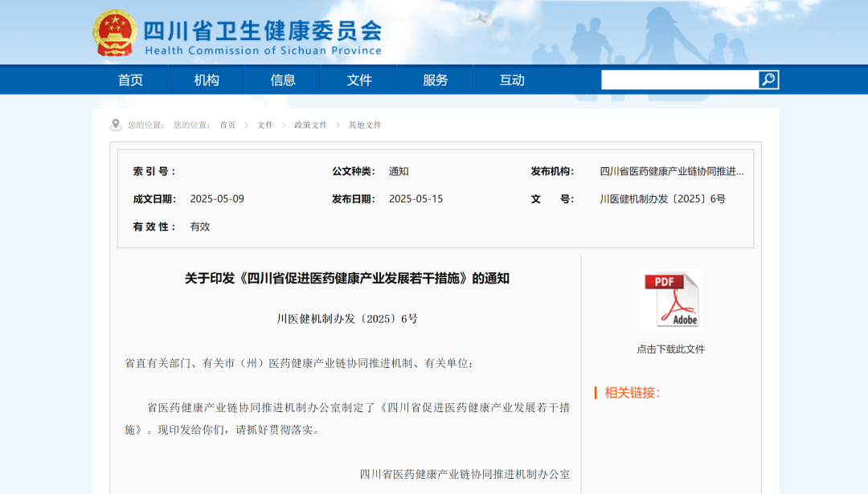Open the PDF file via the Adobe PDF icon
868x494 pixels.
pyautogui.click(x=672, y=300)
